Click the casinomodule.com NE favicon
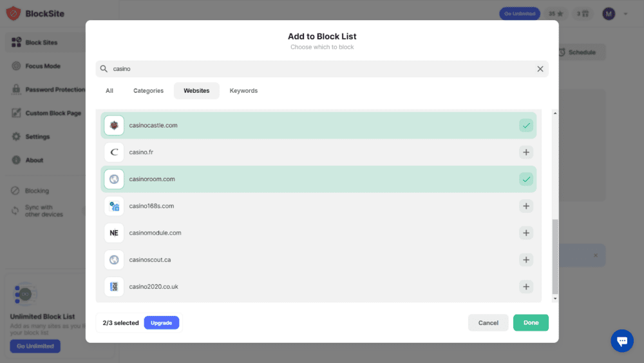 (x=114, y=233)
